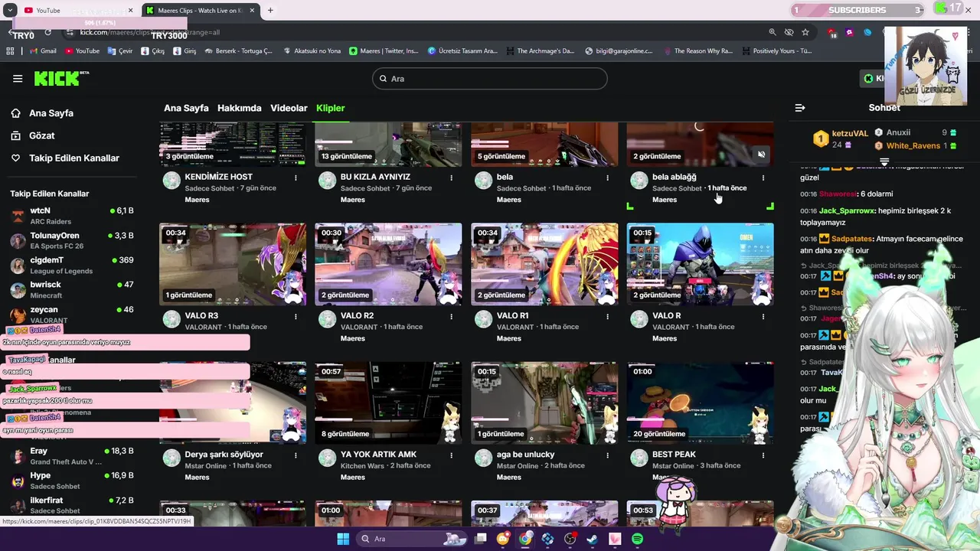Screen dimensions: 980x551
Task: Open new browser tab with plus button
Action: pyautogui.click(x=270, y=10)
